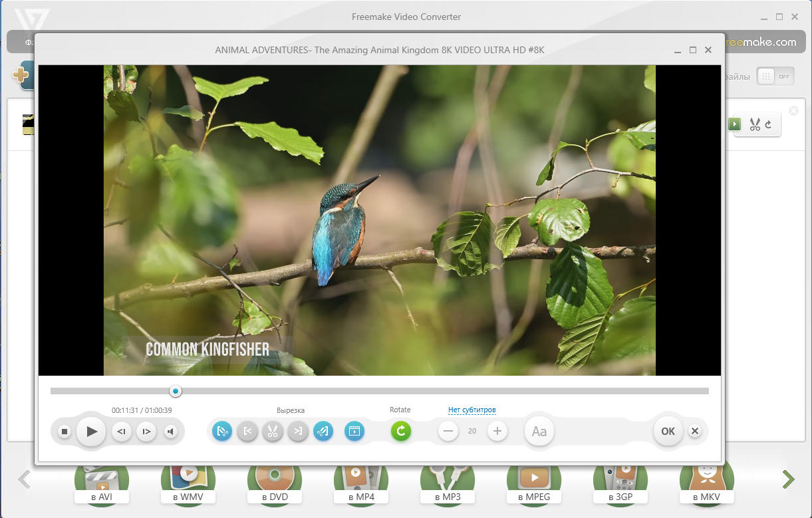Screen dimensions: 812x518
Task: Click the subtitle size value 20
Action: pos(472,432)
